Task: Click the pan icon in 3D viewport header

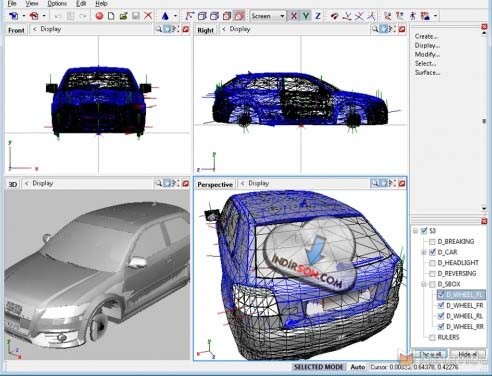Action: pos(167,183)
